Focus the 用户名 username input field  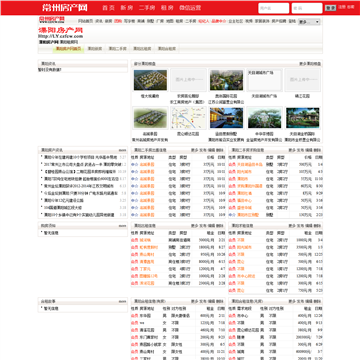coord(273,8)
